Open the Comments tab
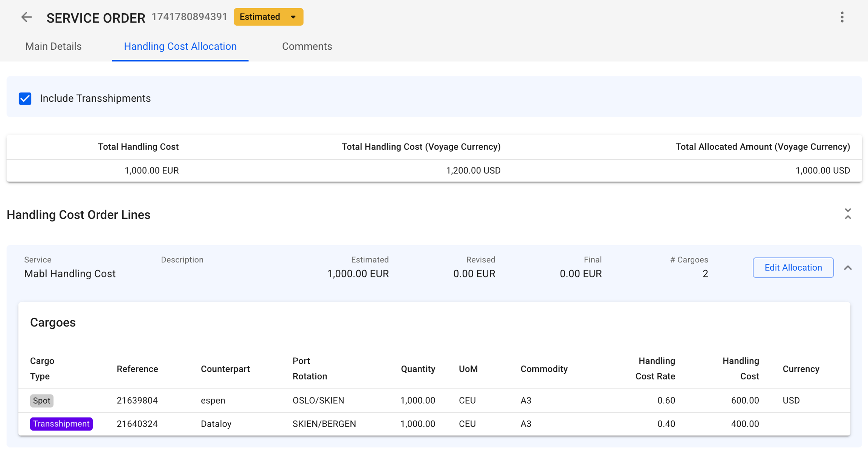 point(307,46)
